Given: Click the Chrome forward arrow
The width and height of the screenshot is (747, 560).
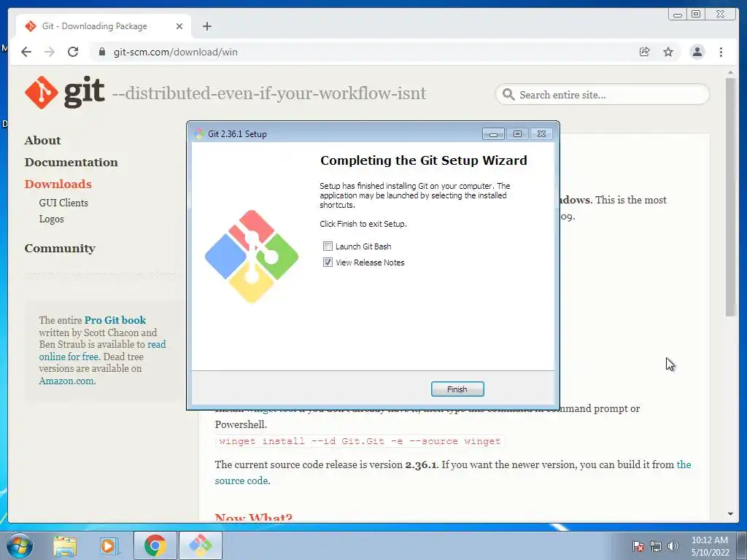Looking at the screenshot, I should point(50,52).
